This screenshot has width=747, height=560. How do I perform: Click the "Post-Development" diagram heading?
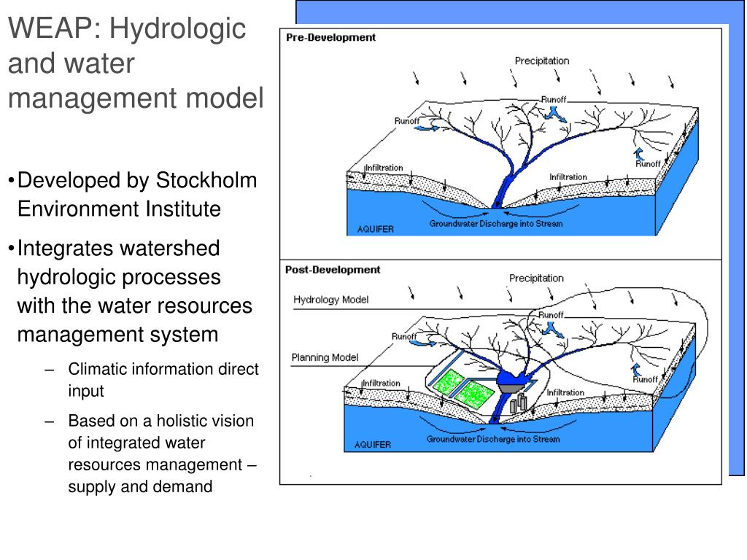(333, 270)
